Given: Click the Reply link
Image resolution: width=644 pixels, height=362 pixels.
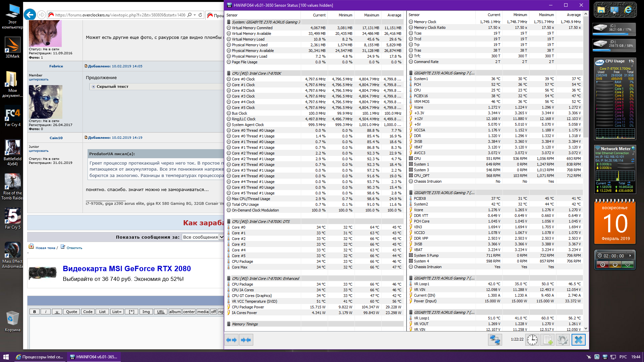Looking at the screenshot, I should (74, 248).
